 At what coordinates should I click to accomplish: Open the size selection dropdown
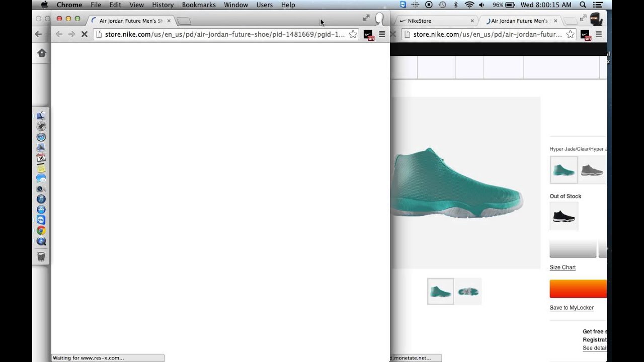(573, 249)
